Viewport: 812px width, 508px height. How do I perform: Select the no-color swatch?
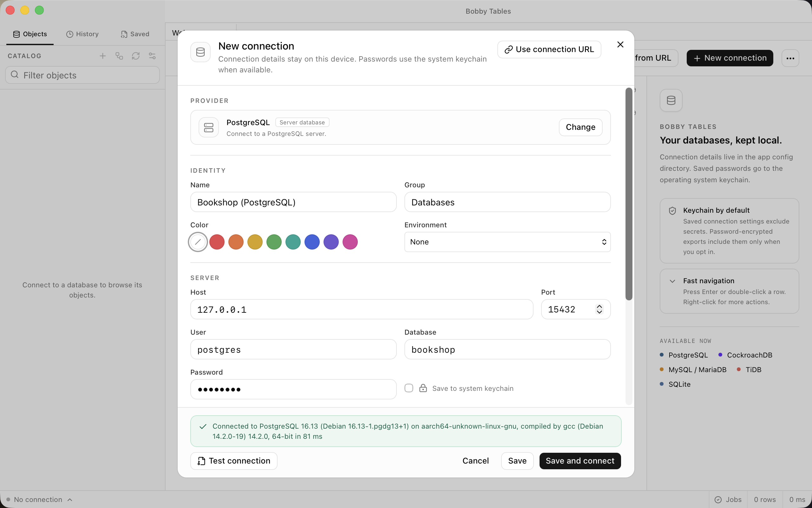[198, 242]
